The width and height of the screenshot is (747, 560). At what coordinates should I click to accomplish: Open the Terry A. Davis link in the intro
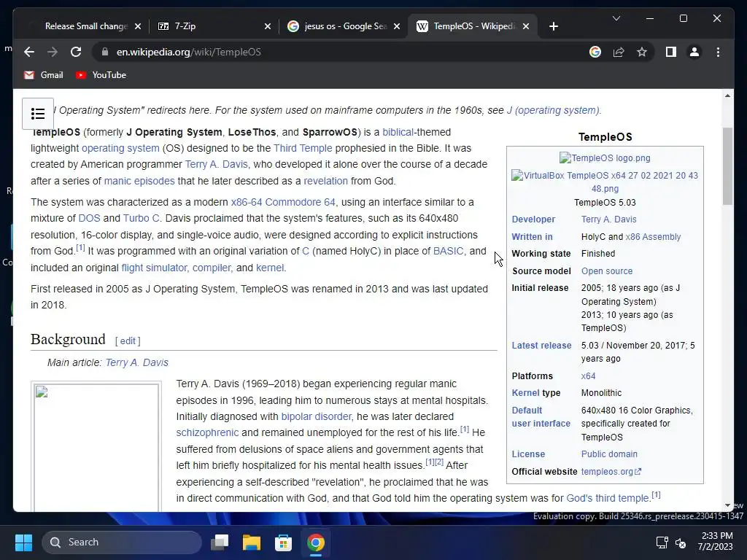[x=216, y=164]
